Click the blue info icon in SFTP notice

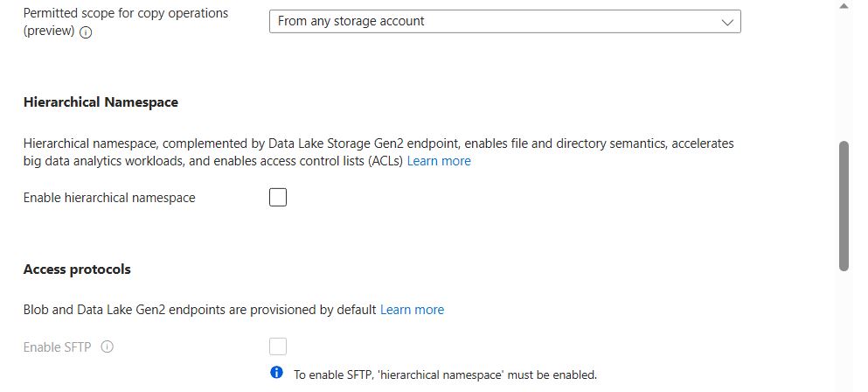coord(277,374)
